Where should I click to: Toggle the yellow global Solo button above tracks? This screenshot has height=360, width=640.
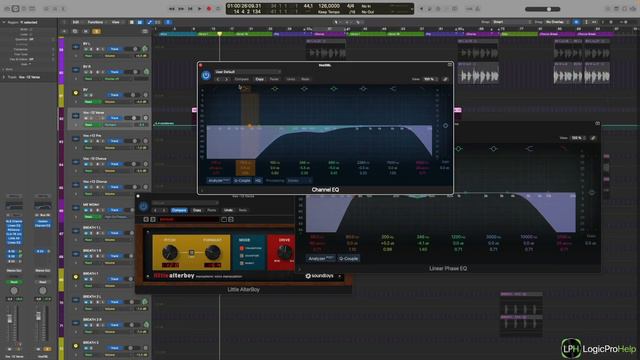(96, 31)
